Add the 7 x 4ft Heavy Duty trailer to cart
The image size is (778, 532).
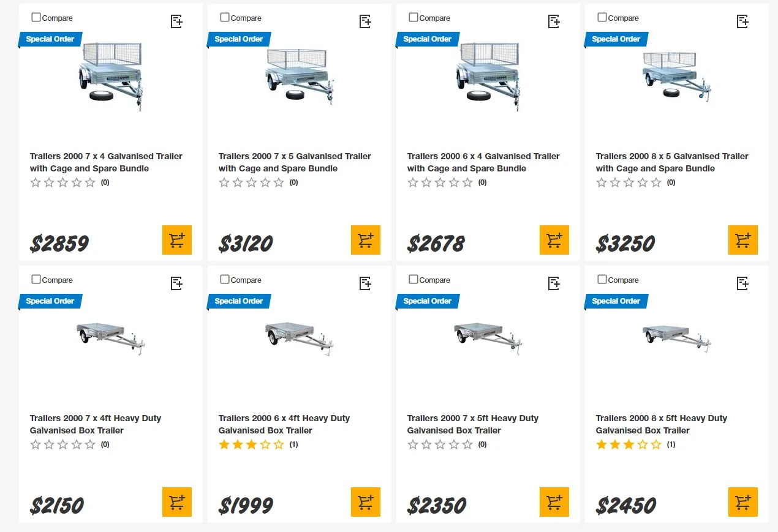(x=177, y=502)
